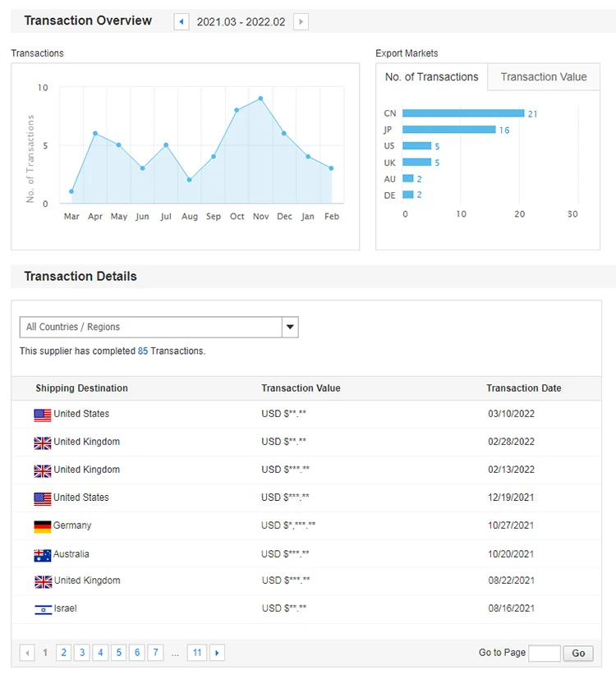Open All Countries / Regions dropdown
This screenshot has height=679, width=616.
pyautogui.click(x=151, y=327)
